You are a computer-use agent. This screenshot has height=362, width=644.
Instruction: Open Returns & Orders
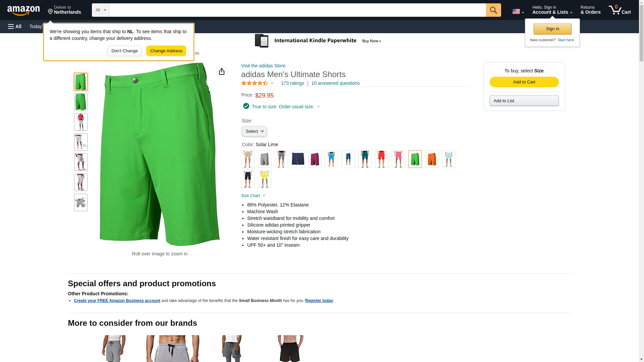(x=591, y=10)
